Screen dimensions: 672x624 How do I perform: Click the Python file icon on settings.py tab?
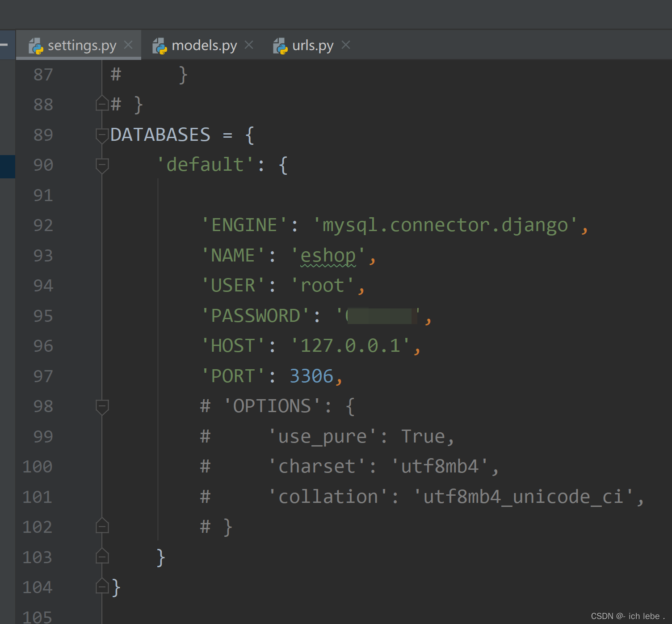pos(36,46)
